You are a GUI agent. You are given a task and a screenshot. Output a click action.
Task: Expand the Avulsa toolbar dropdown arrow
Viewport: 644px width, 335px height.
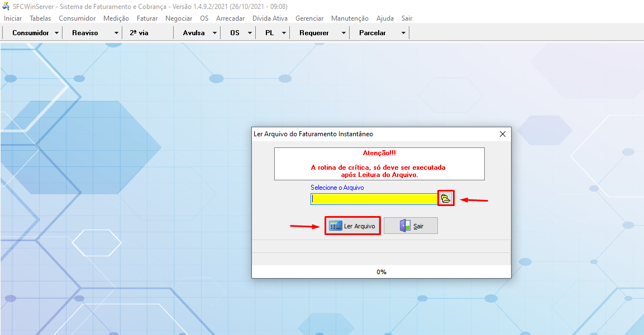point(215,33)
